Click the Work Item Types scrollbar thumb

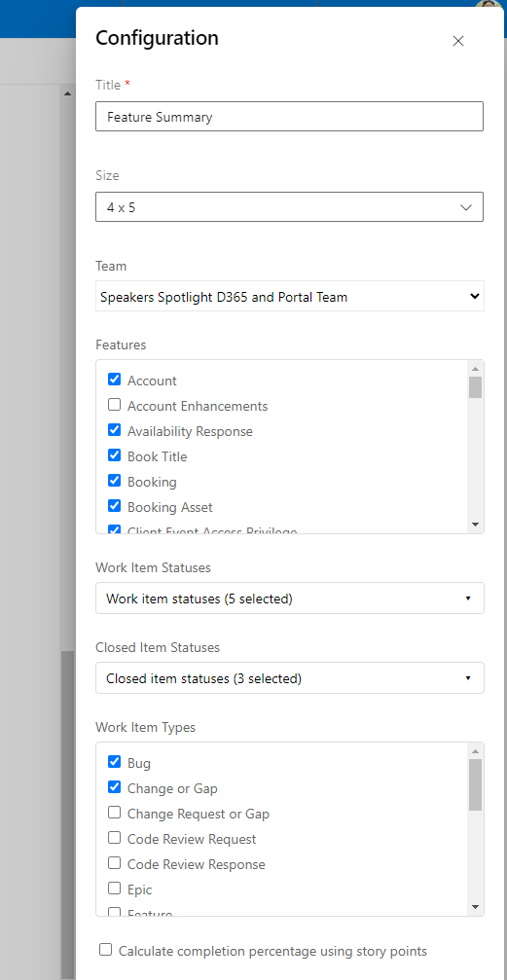[x=475, y=785]
